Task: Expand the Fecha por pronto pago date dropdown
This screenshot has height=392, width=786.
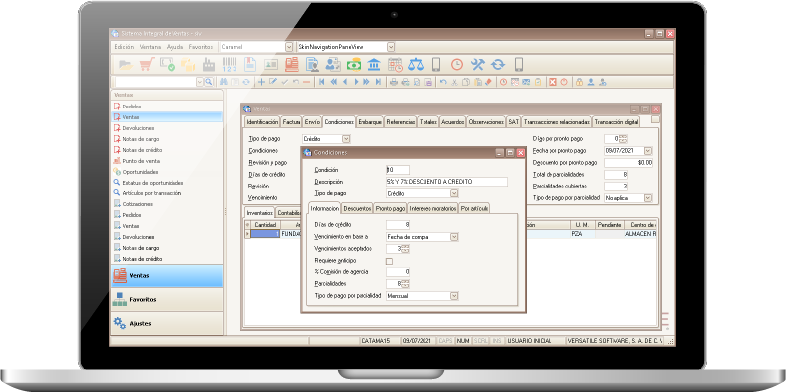Action: 648,151
